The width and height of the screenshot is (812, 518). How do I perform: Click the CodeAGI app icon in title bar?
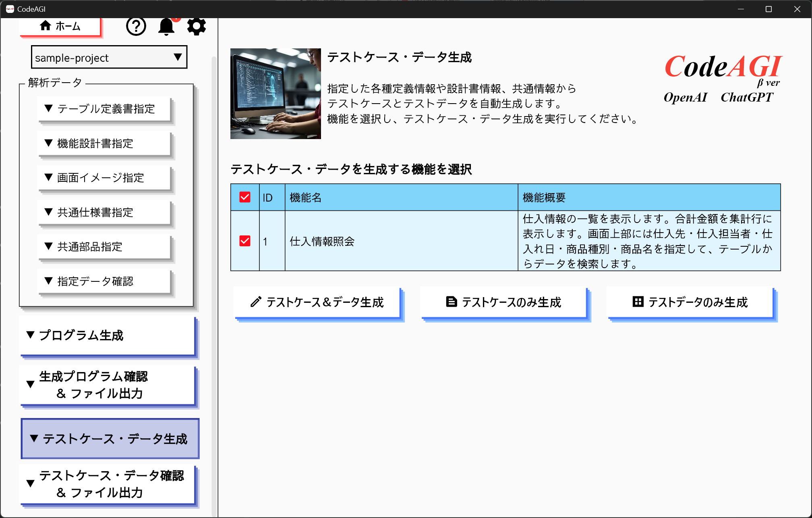pos(10,9)
